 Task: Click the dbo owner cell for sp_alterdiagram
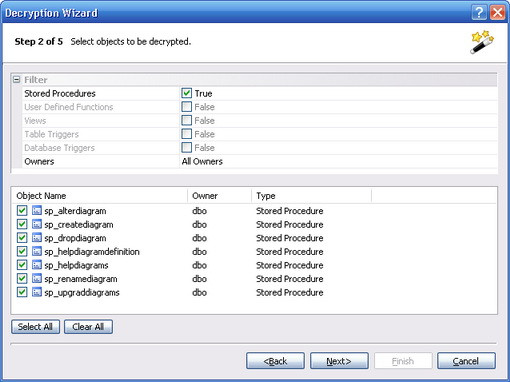click(199, 211)
